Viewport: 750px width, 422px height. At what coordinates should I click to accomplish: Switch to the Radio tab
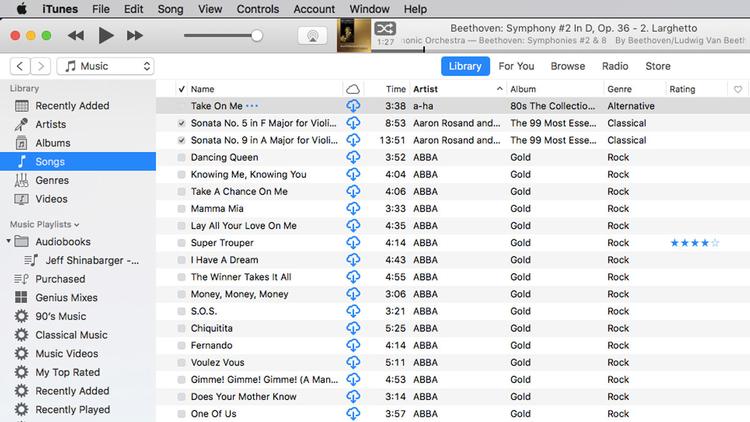point(615,66)
